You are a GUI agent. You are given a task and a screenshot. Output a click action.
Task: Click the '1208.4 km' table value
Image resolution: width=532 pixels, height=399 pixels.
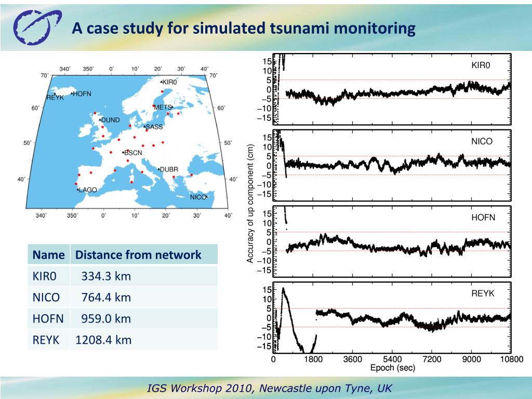[103, 340]
